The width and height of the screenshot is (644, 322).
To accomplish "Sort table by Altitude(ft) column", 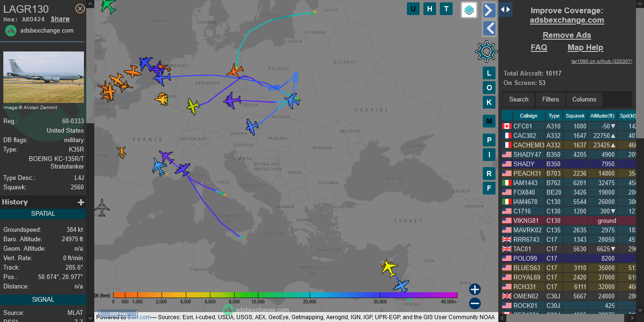I will (602, 116).
